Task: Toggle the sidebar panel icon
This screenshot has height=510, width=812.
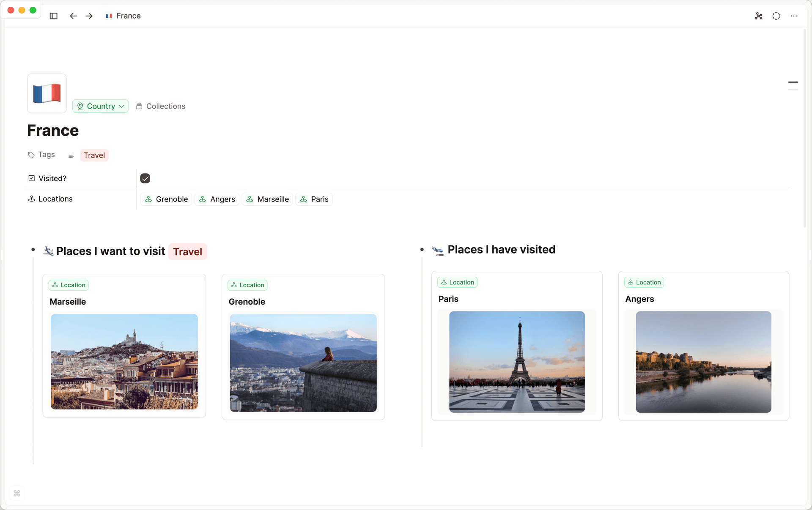Action: [53, 16]
